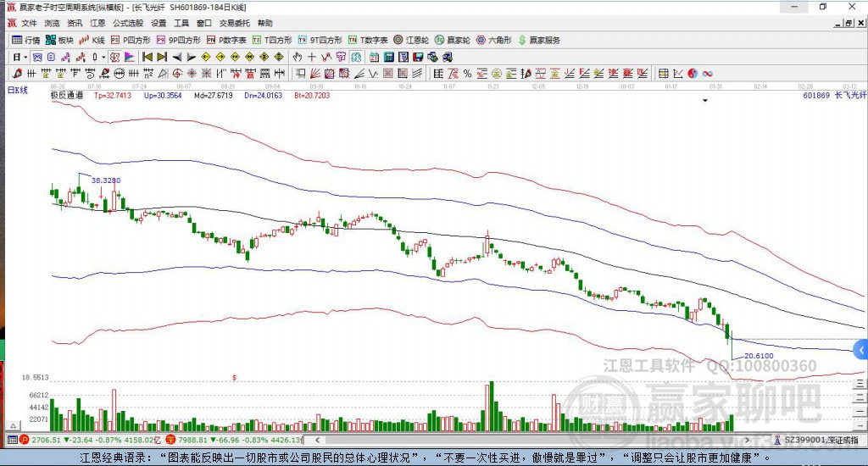Expand the blue side panel chevron
Screen dimensions: 868x466
861,350
